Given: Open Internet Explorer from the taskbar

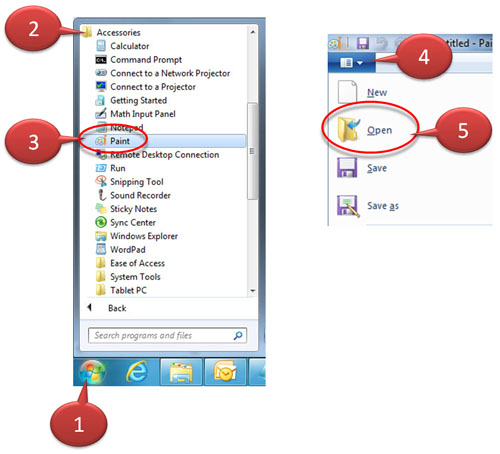Looking at the screenshot, I should tap(137, 371).
